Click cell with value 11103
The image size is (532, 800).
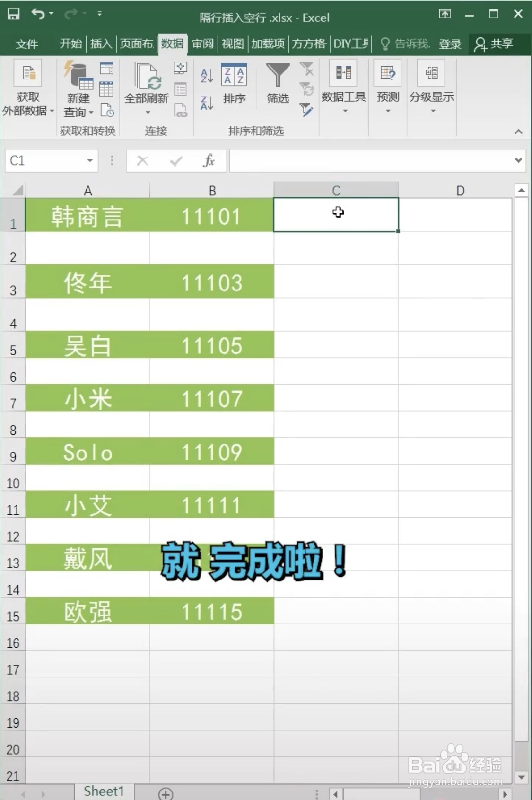212,281
